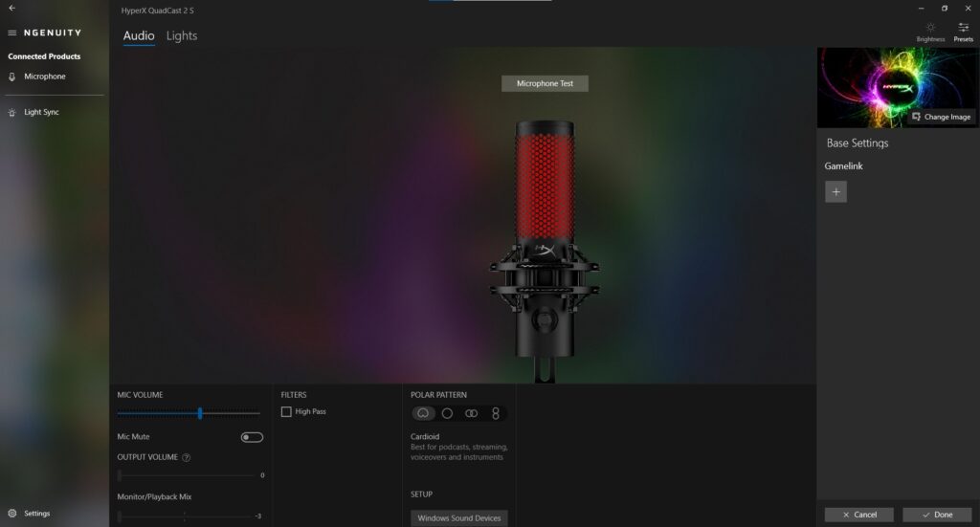Viewport: 980px width, 527px height.
Task: Toggle the Mic Mute switch
Action: tap(252, 437)
